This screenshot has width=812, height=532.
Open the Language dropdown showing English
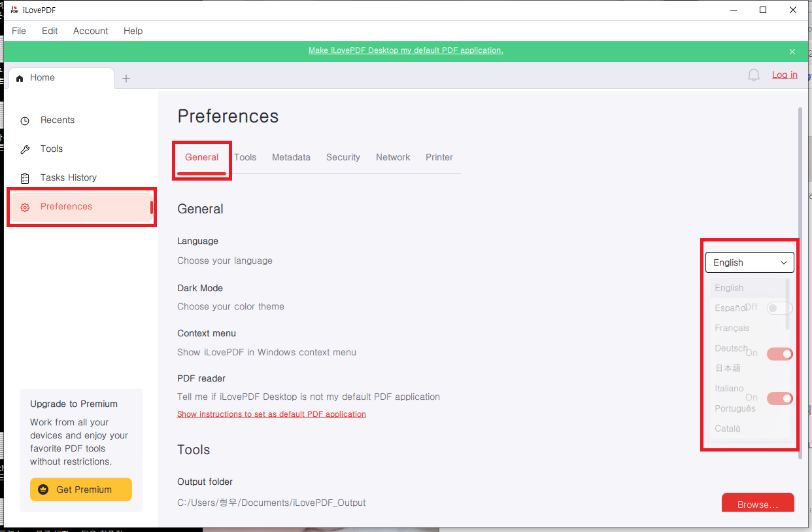point(750,262)
